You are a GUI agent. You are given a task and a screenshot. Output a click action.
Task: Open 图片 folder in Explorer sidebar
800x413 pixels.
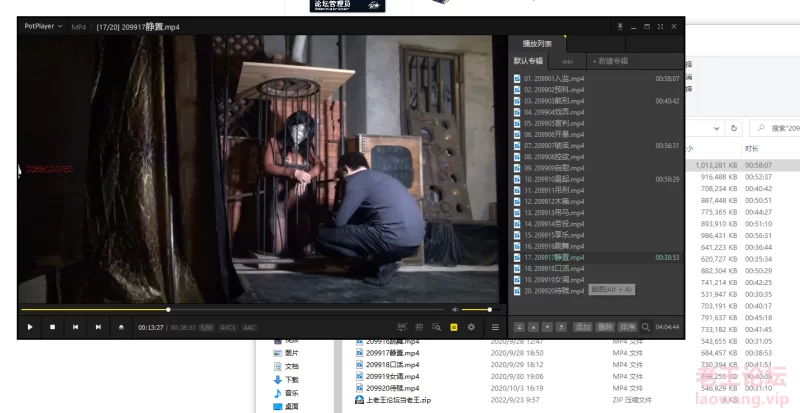point(291,353)
